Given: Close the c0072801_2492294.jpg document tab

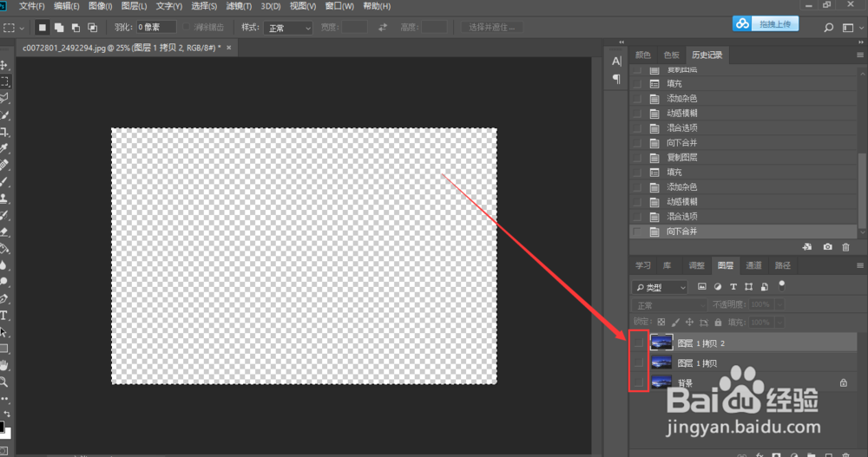Looking at the screenshot, I should click(x=228, y=48).
